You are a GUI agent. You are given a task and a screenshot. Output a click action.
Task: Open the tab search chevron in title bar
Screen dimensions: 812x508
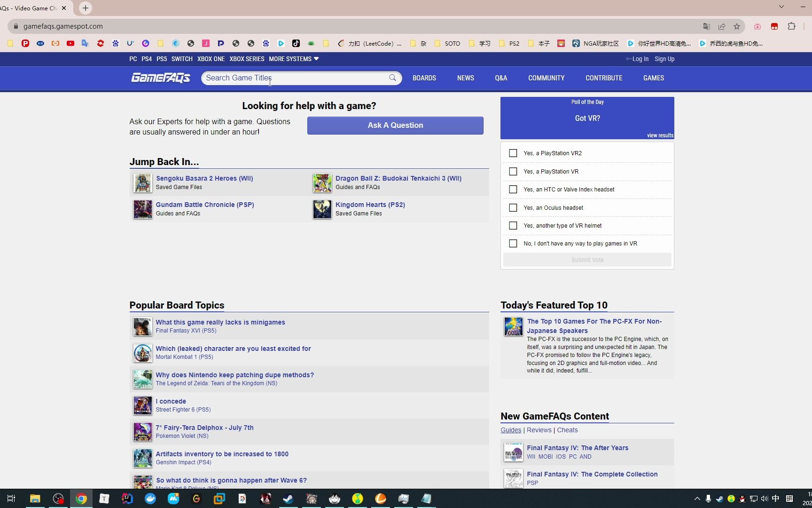point(781,7)
